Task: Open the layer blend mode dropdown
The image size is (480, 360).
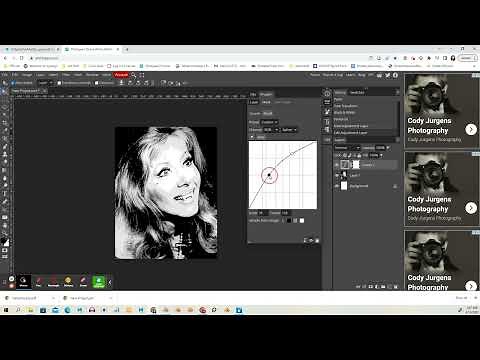Action: click(347, 148)
